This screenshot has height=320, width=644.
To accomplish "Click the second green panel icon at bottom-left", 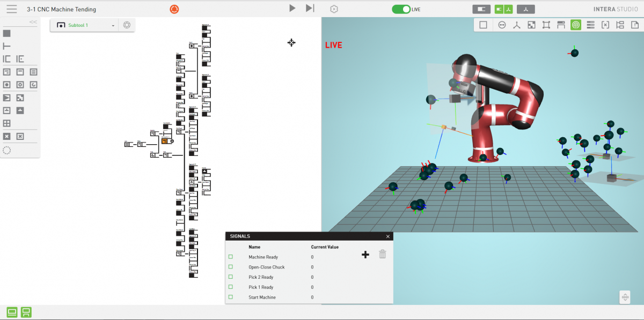I will coord(26,312).
